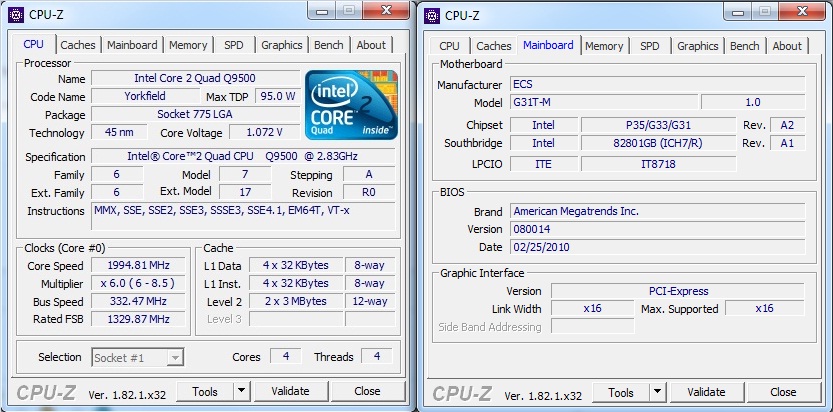This screenshot has height=412, width=833.
Task: Click Close button in the right window
Action: [783, 393]
